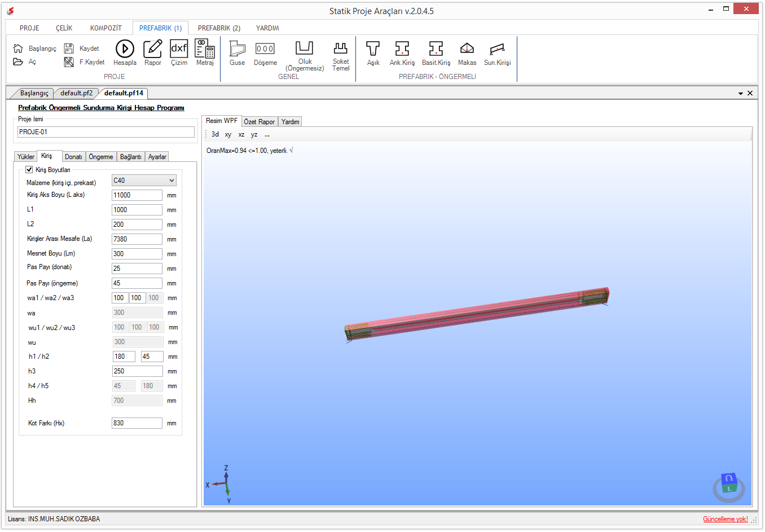
Task: Open the Bağlantı tab
Action: point(131,157)
